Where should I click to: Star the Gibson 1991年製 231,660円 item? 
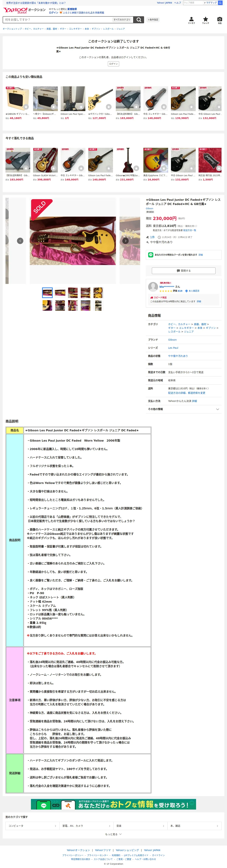136,168
